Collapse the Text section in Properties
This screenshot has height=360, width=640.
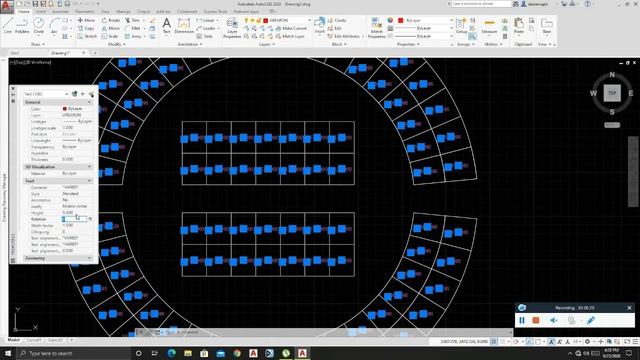[x=89, y=181]
